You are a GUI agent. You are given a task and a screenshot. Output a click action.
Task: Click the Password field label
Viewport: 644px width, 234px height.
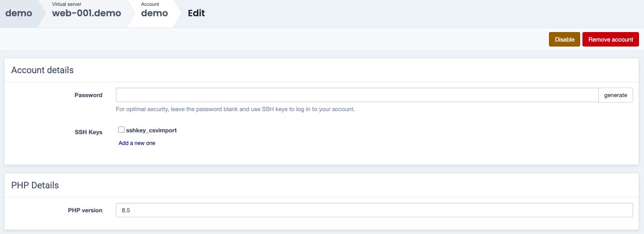[88, 95]
